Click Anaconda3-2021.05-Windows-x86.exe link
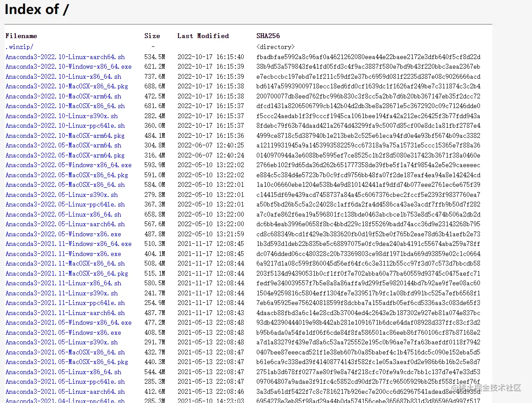This screenshot has width=532, height=403. [63, 333]
